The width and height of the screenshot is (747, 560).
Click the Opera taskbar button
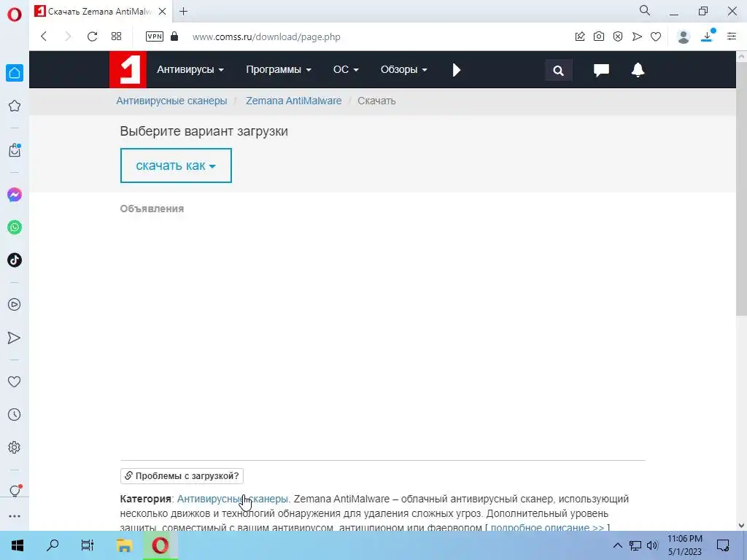coord(160,545)
